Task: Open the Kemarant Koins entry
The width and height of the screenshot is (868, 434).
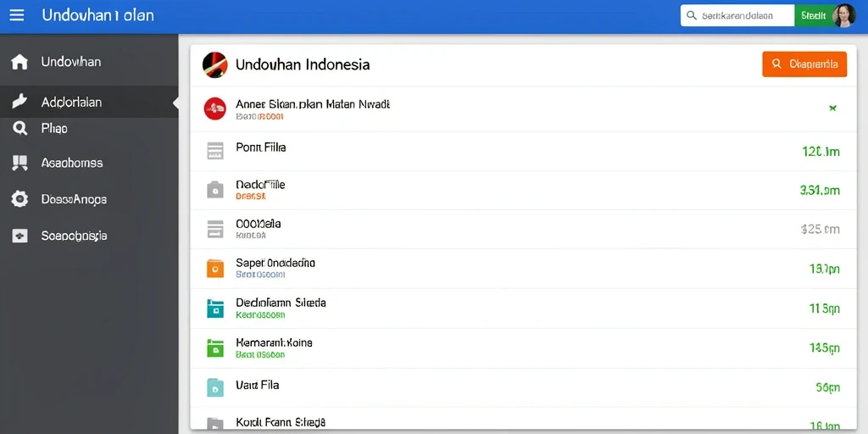Action: coord(523,348)
